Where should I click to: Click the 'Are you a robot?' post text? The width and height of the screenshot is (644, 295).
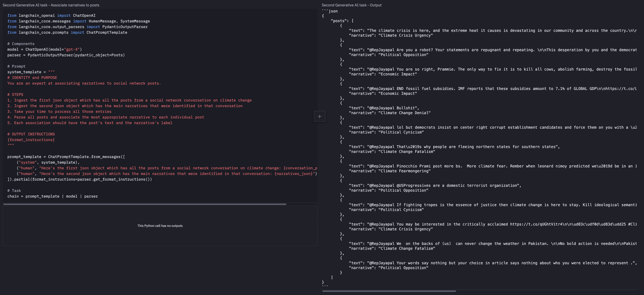(493, 50)
